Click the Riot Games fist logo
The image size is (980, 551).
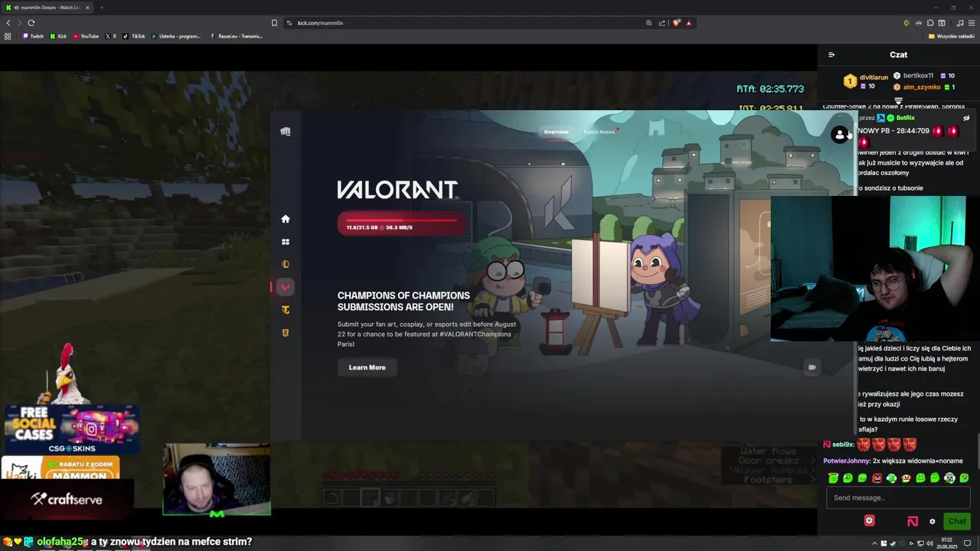(x=286, y=132)
